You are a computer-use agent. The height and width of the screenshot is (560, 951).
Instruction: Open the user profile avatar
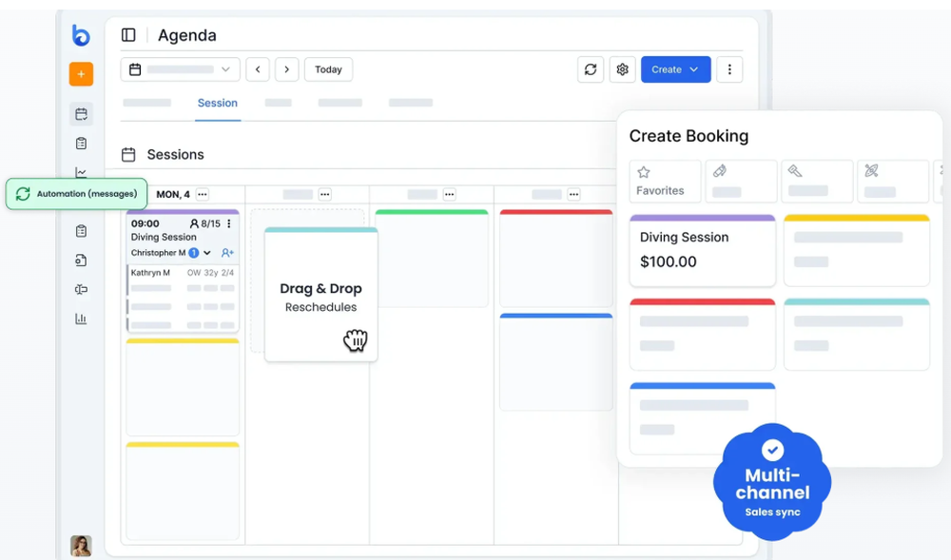click(x=81, y=546)
